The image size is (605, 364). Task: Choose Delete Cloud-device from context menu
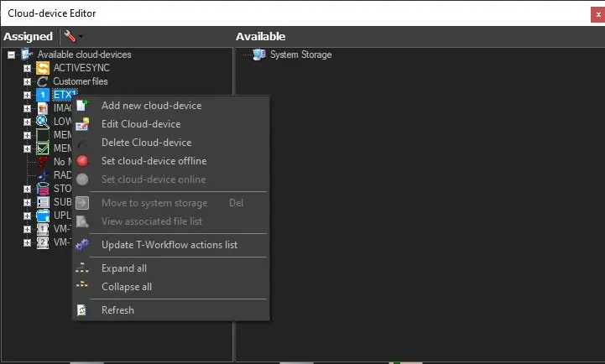click(x=146, y=143)
